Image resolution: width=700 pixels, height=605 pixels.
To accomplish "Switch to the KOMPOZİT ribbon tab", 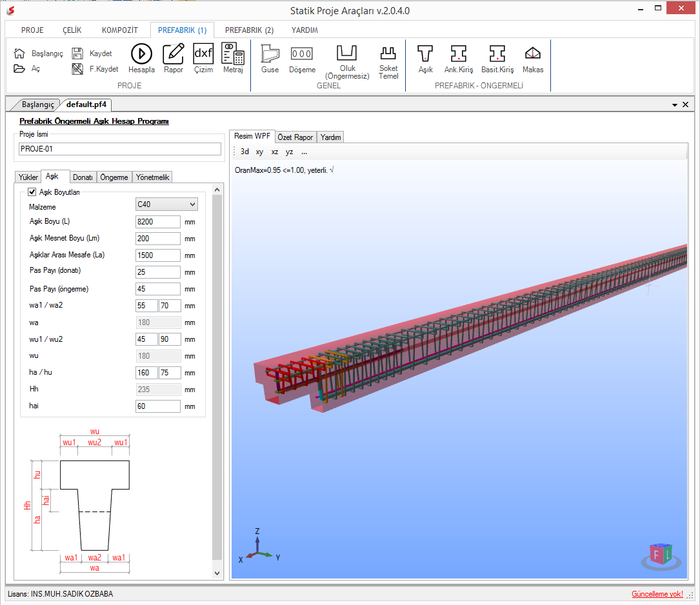I will tap(119, 30).
